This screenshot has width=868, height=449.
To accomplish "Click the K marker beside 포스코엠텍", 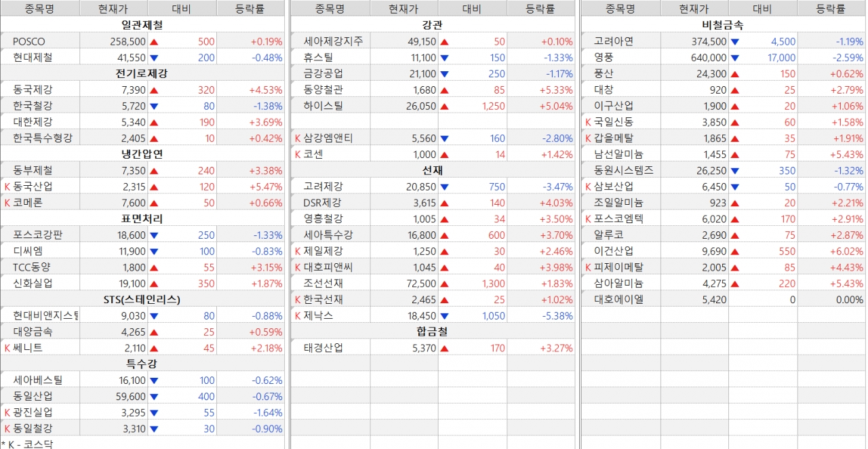I will (588, 219).
